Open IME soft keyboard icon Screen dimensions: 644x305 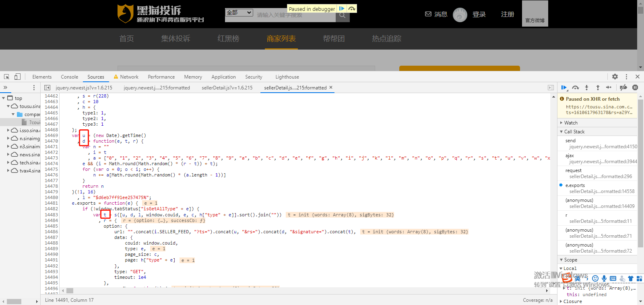613,278
